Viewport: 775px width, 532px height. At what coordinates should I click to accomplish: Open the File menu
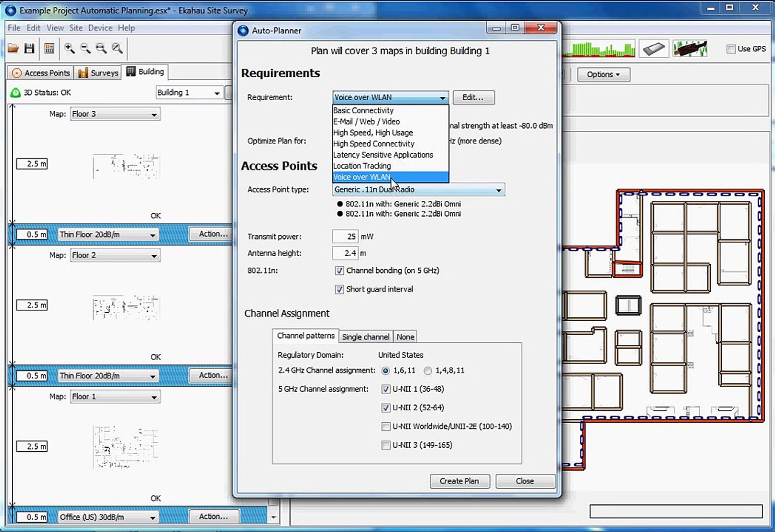tap(14, 28)
